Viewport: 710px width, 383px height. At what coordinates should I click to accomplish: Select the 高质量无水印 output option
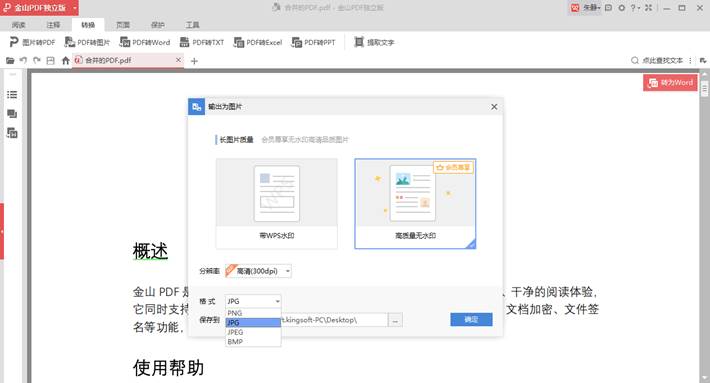415,203
